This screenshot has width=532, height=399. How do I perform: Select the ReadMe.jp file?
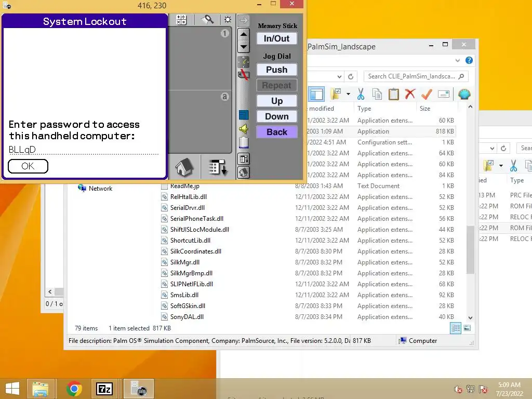[185, 186]
